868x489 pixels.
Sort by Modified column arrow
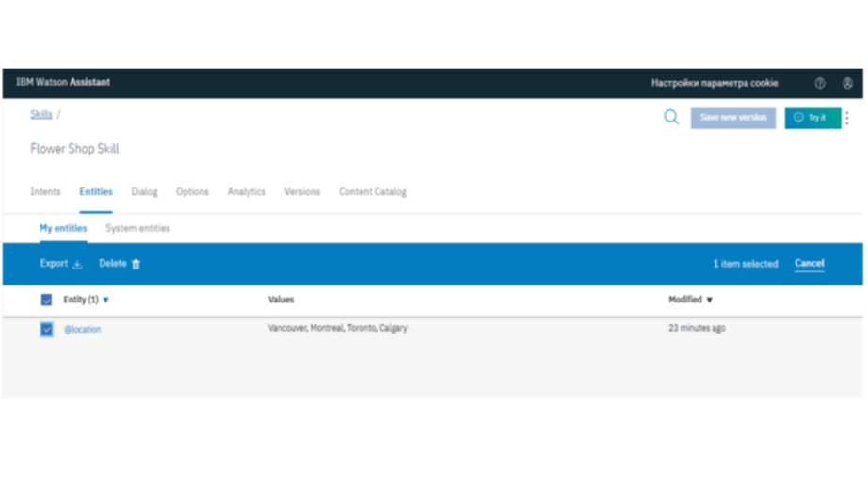point(710,301)
